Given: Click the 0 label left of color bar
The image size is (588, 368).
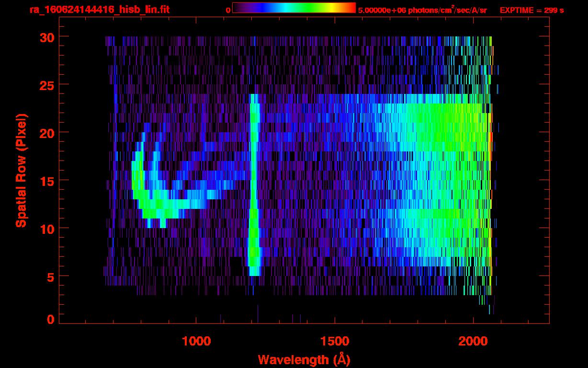Looking at the screenshot, I should point(228,10).
